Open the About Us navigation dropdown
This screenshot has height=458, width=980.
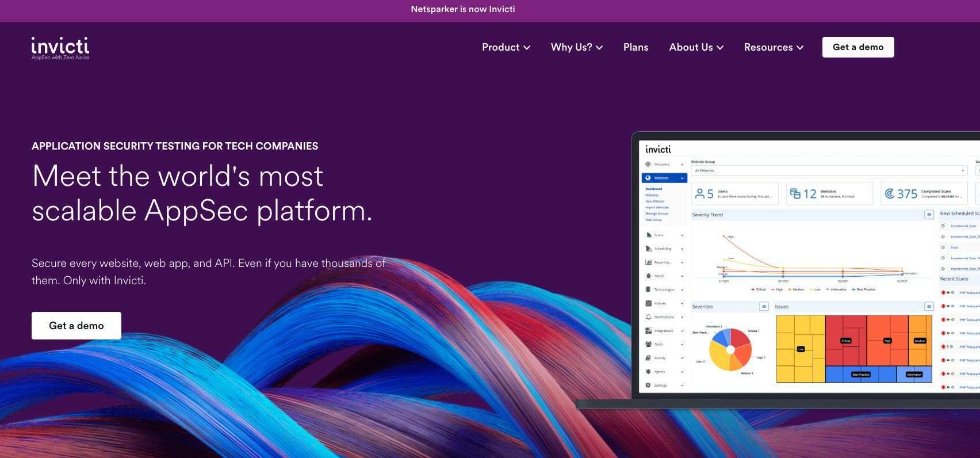[x=696, y=47]
